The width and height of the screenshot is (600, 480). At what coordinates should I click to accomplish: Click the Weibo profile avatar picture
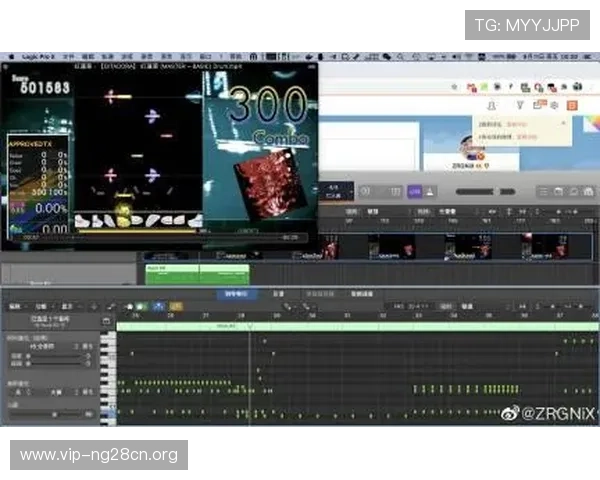click(473, 148)
